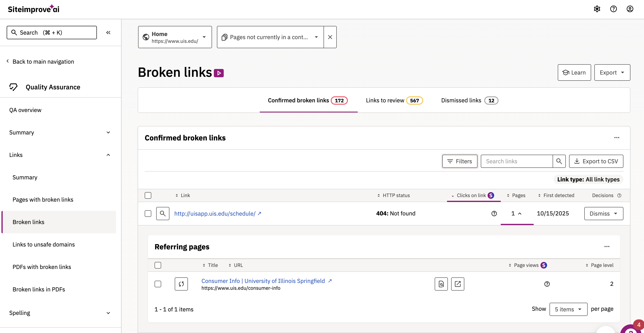Collapse the Links section in the sidebar
Screen dimensions: 644x333
108,155
